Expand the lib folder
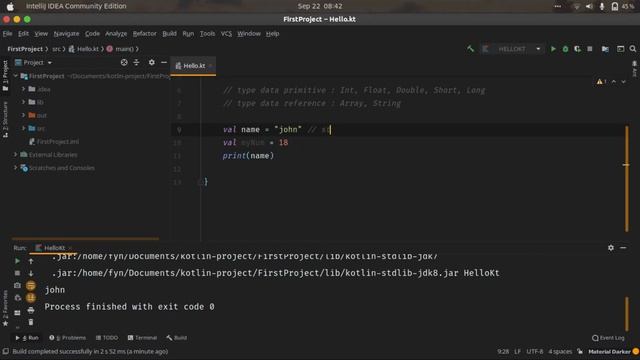Viewport: 640px width, 360px height. [x=23, y=102]
